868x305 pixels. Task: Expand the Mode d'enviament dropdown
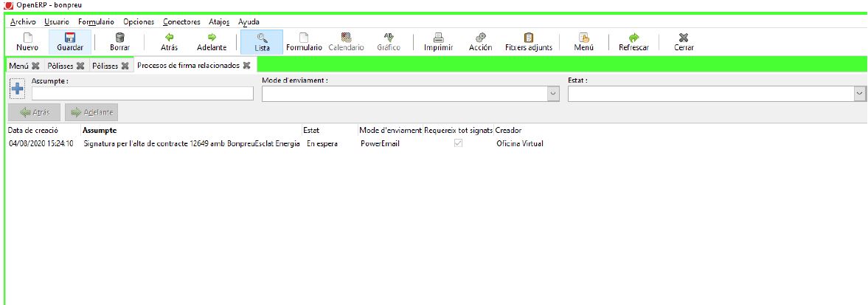point(553,94)
